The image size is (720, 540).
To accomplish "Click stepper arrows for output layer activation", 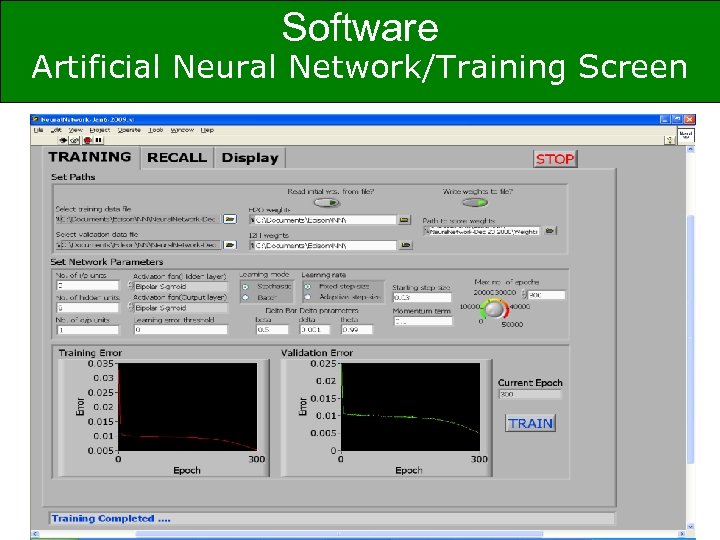I will pyautogui.click(x=131, y=308).
